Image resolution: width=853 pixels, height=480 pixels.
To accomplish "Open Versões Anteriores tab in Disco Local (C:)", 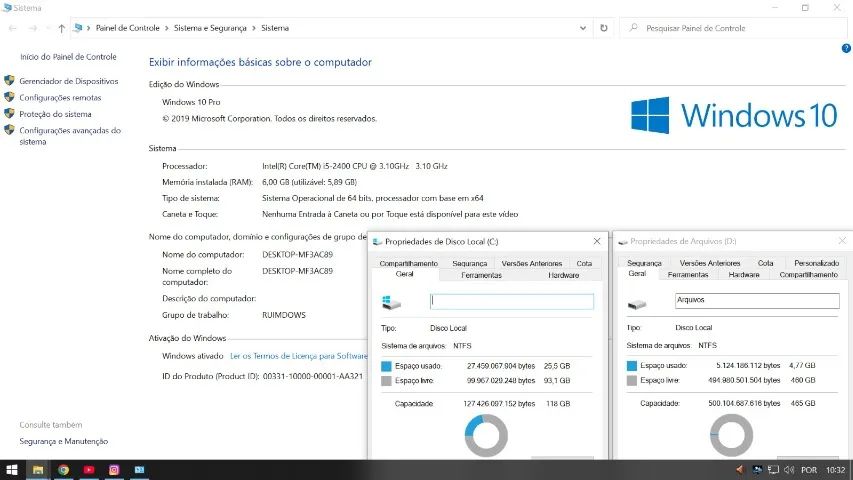I will [531, 263].
